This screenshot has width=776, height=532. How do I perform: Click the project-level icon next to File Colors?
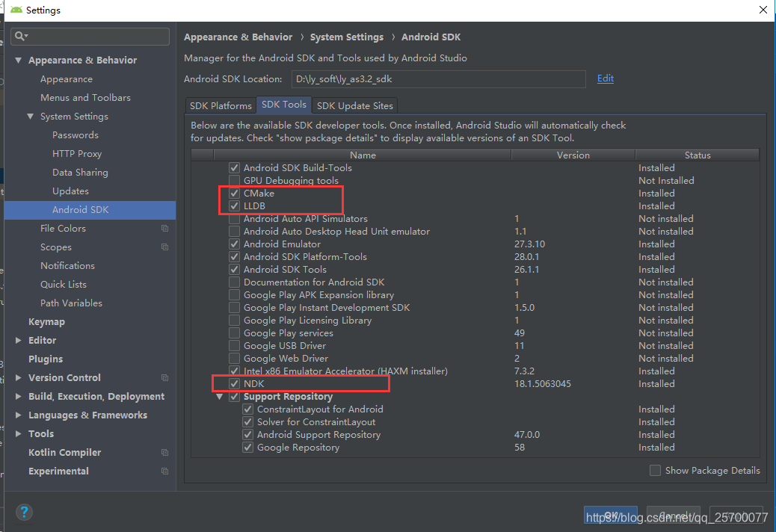coord(164,229)
